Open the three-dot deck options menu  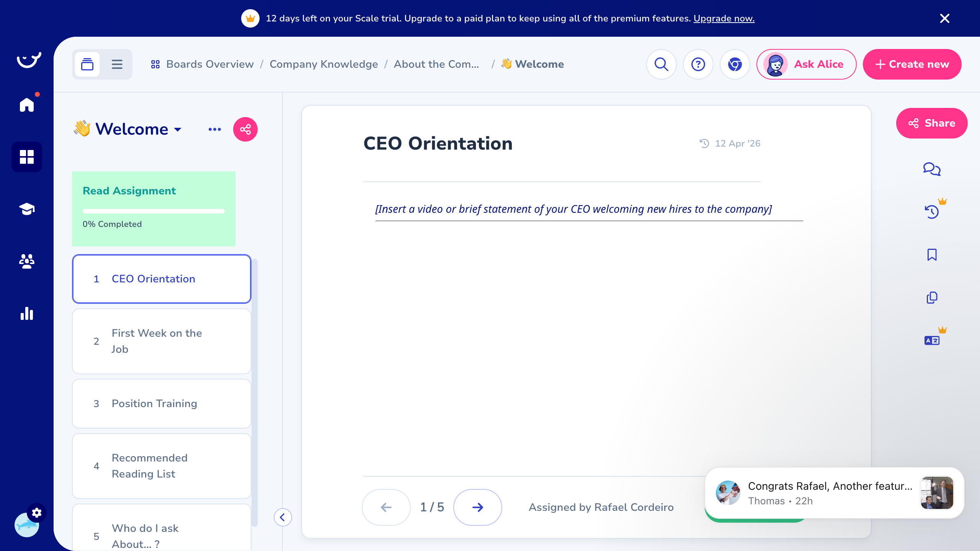[x=214, y=129]
